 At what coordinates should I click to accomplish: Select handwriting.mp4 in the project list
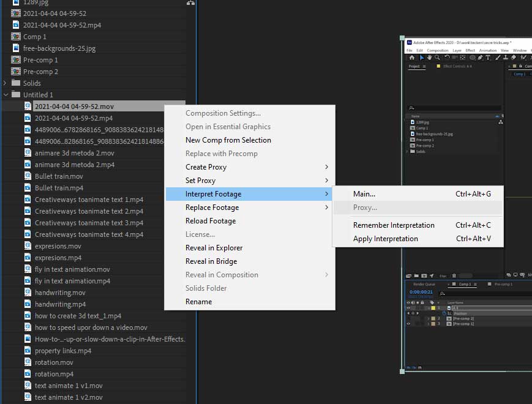click(x=60, y=304)
